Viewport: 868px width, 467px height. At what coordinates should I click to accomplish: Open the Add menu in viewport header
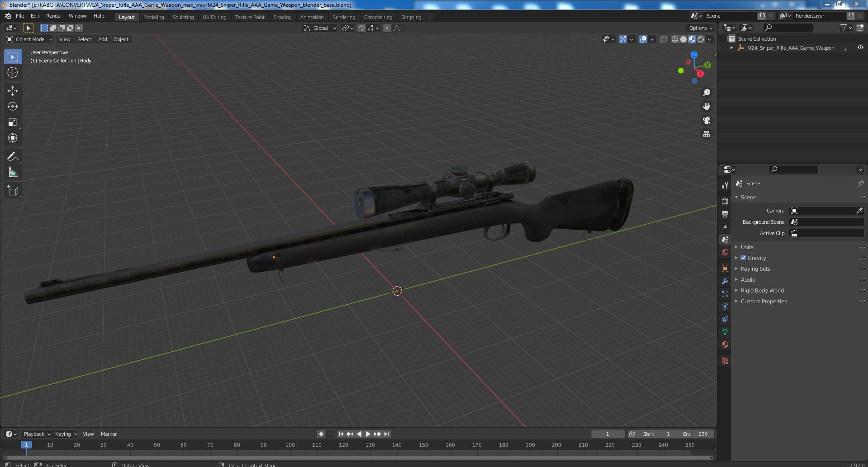(103, 39)
